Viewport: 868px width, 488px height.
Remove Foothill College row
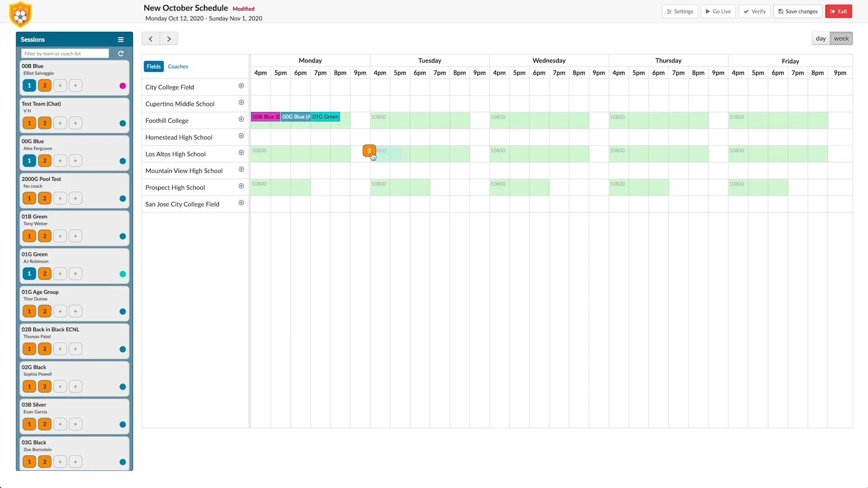point(241,119)
